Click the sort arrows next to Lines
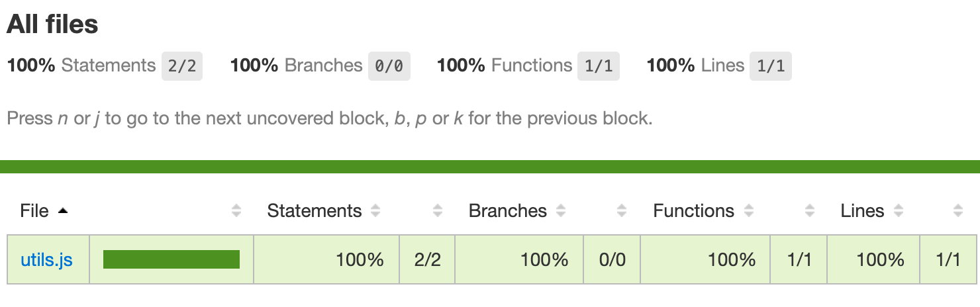Screen dimensions: 980x307 (x=899, y=211)
